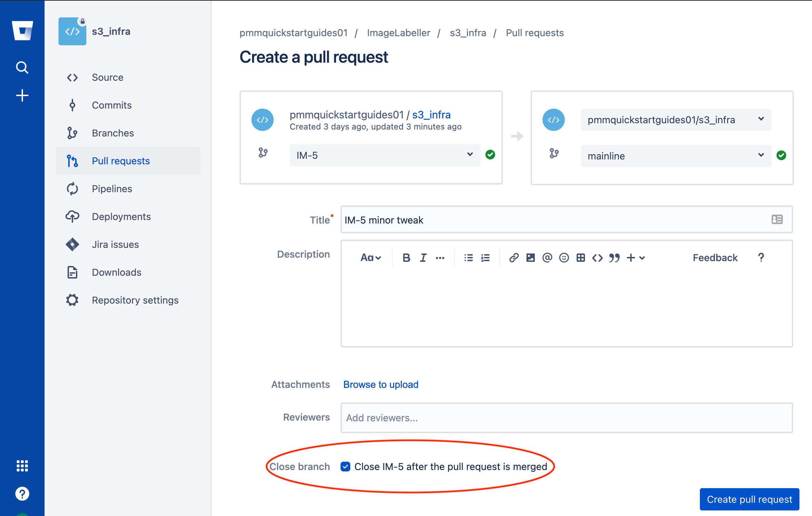Click the Pull requests navigation icon
812x516 pixels.
(x=73, y=161)
